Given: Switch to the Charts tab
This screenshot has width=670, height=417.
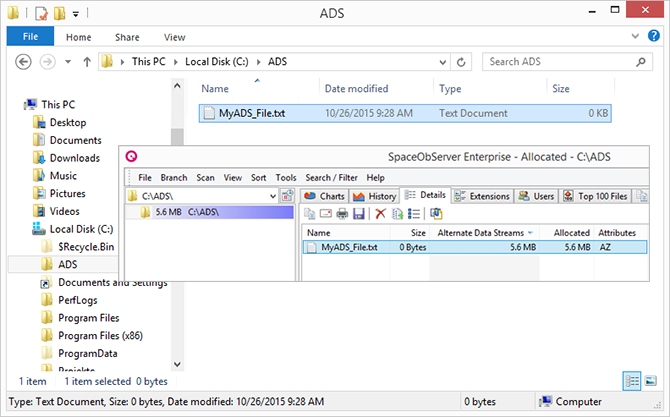Looking at the screenshot, I should coord(325,196).
